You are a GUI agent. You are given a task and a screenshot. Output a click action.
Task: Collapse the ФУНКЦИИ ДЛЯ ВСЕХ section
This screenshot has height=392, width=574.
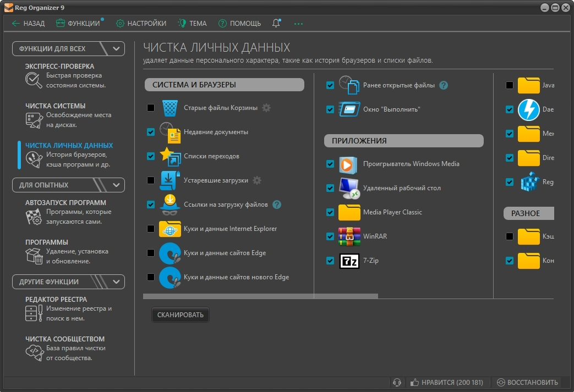point(116,48)
